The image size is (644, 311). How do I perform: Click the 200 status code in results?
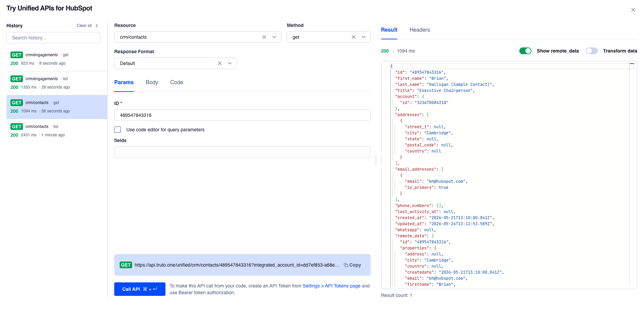click(385, 51)
